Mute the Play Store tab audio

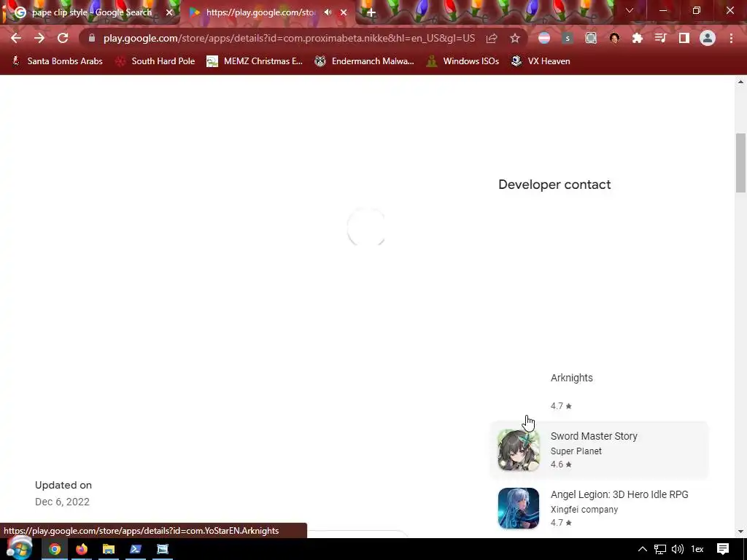[x=328, y=12]
